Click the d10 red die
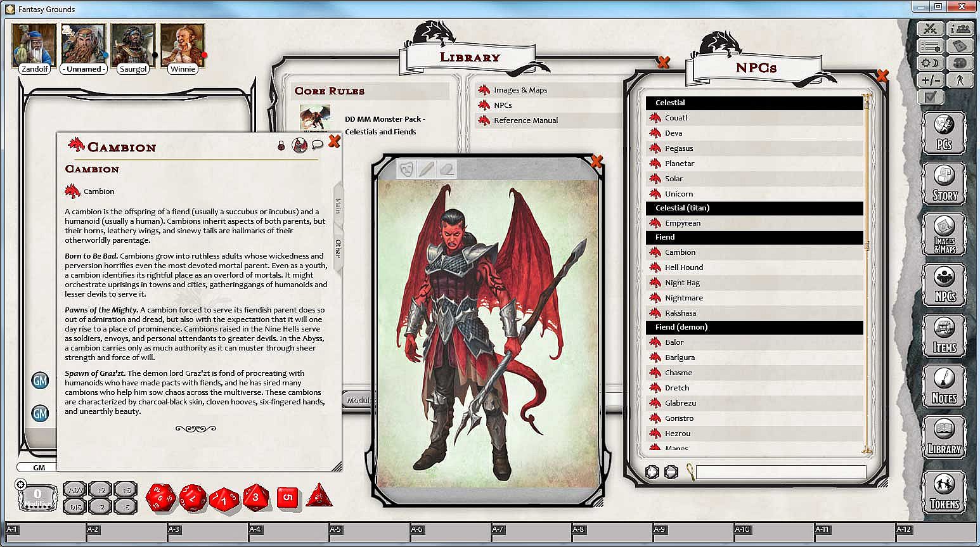 click(x=224, y=499)
